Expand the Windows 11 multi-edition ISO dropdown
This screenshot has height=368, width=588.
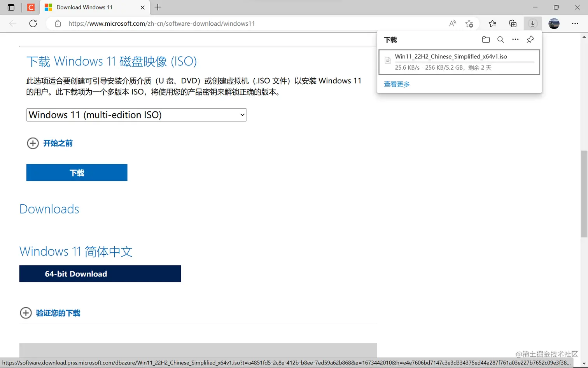pyautogui.click(x=136, y=115)
